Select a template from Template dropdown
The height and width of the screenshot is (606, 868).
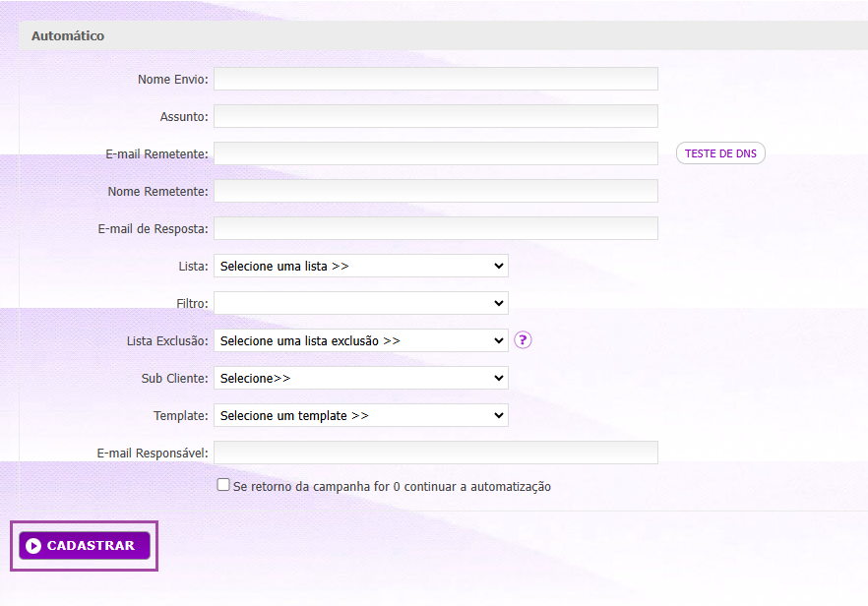[x=361, y=415]
